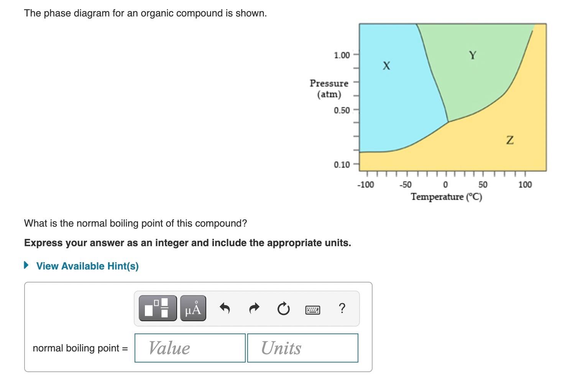The height and width of the screenshot is (379, 588).
Task: Select region Z on the phase diagram
Action: pyautogui.click(x=510, y=139)
